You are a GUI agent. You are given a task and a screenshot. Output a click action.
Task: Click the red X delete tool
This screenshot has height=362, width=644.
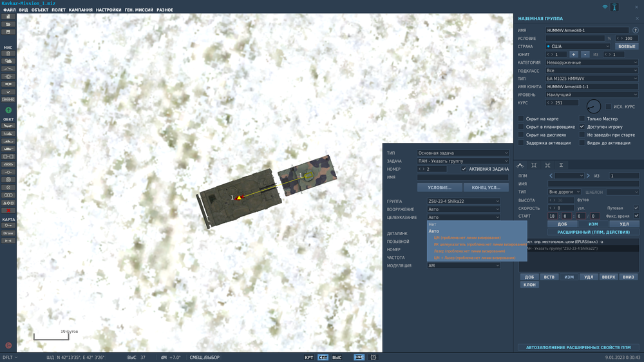tap(8, 211)
